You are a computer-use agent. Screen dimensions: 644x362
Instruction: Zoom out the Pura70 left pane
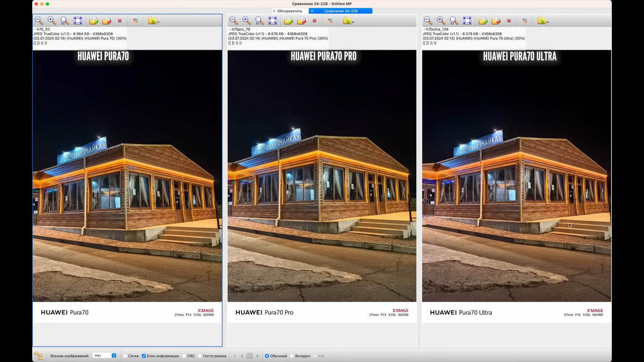point(39,21)
